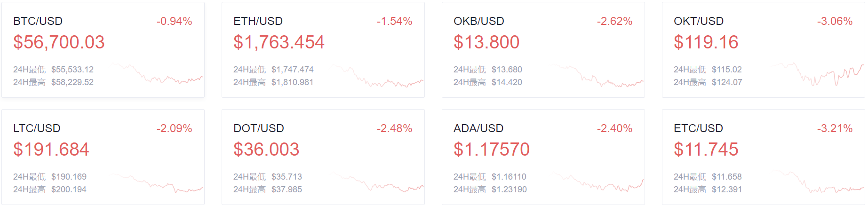Select the ADA/USD price $1.17570
This screenshot has height=205, width=868.
492,150
